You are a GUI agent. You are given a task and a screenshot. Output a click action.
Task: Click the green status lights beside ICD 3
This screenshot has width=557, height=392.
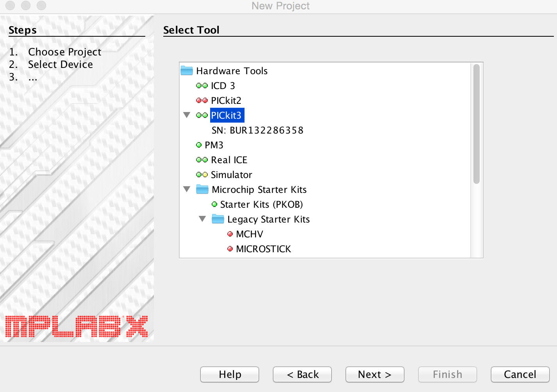coord(202,86)
